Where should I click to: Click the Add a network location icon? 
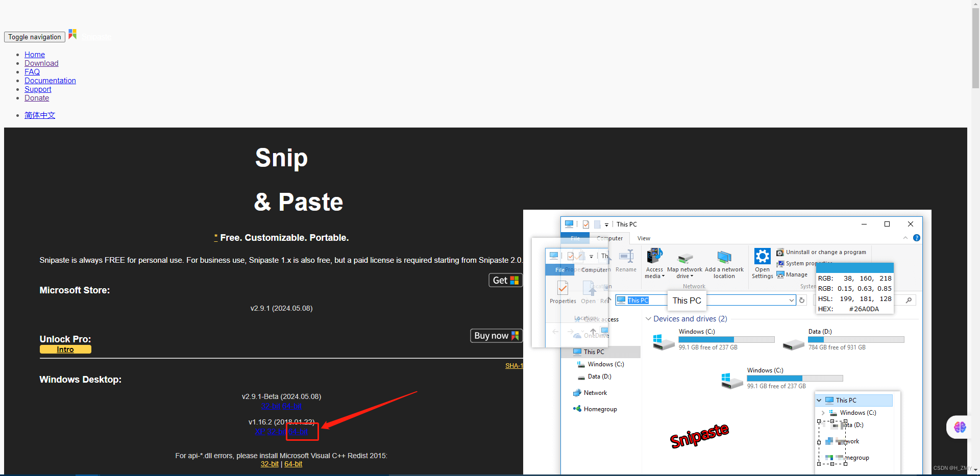(x=724, y=257)
